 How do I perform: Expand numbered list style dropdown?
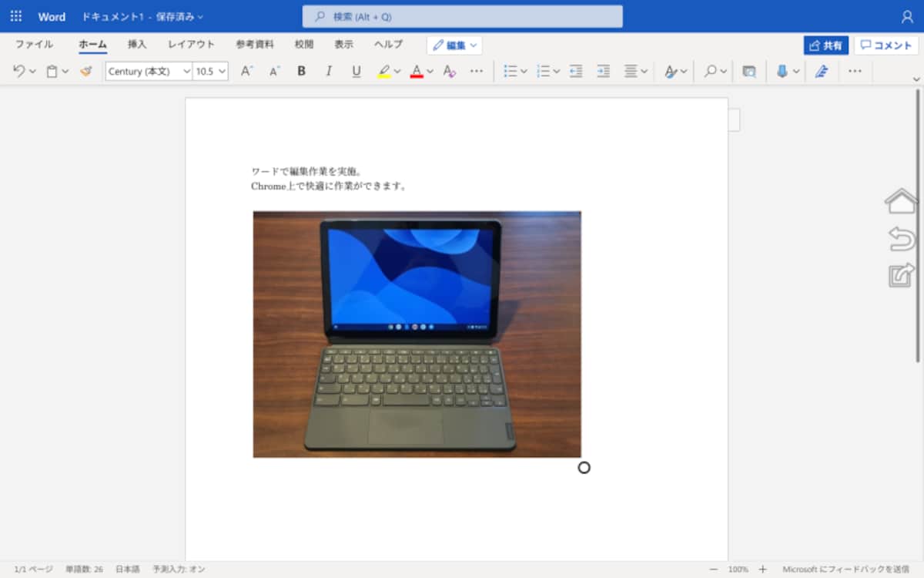point(557,72)
